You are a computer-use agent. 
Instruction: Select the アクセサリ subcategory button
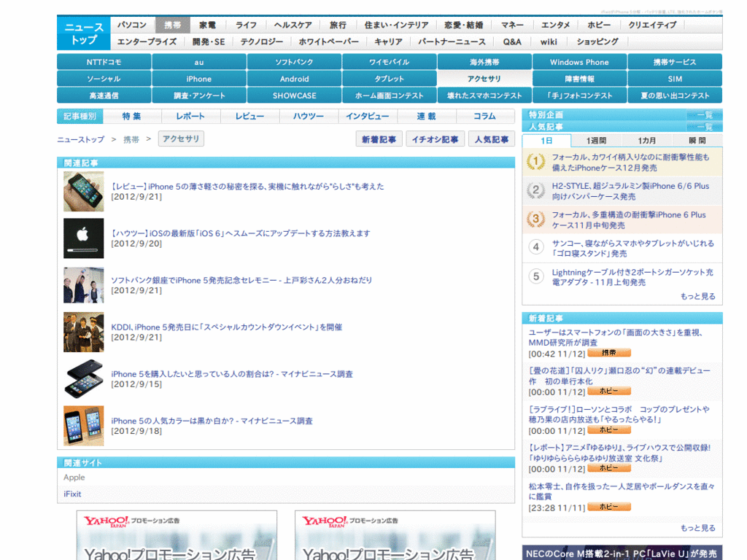click(484, 79)
